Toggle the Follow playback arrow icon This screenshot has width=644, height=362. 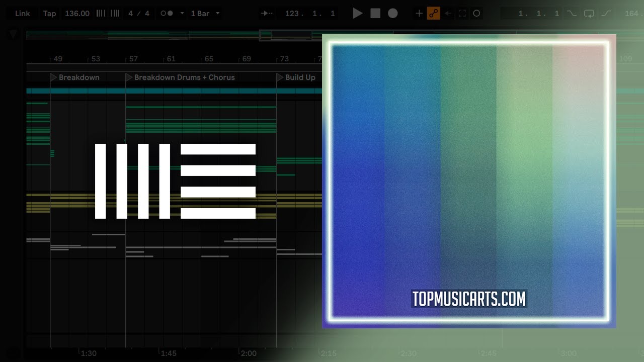267,14
